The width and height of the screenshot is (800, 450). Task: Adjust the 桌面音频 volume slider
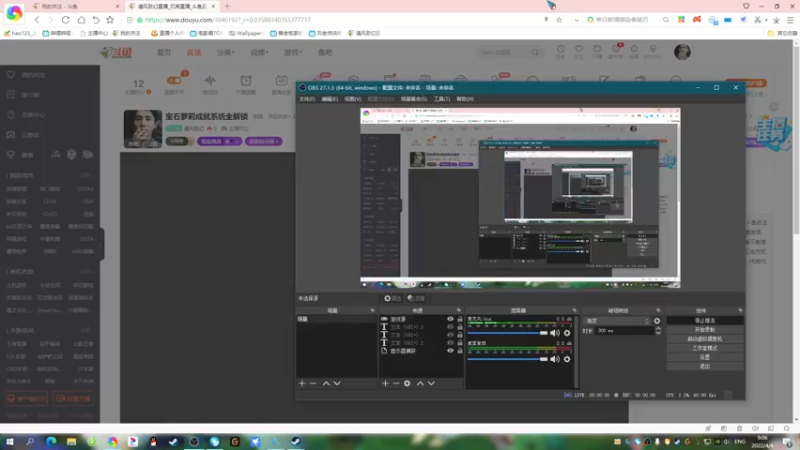[x=508, y=359]
